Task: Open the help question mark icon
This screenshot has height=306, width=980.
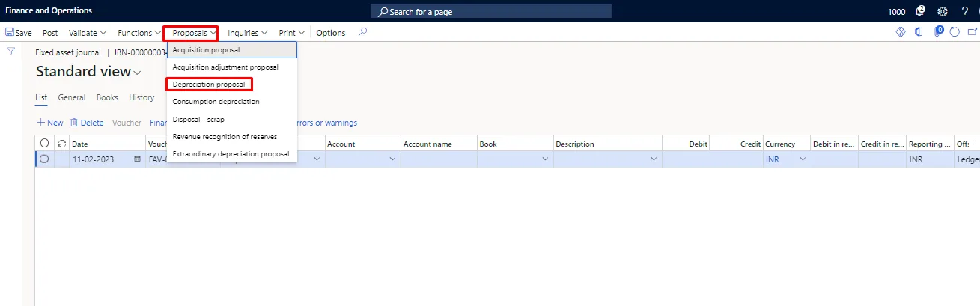Action: (965, 11)
